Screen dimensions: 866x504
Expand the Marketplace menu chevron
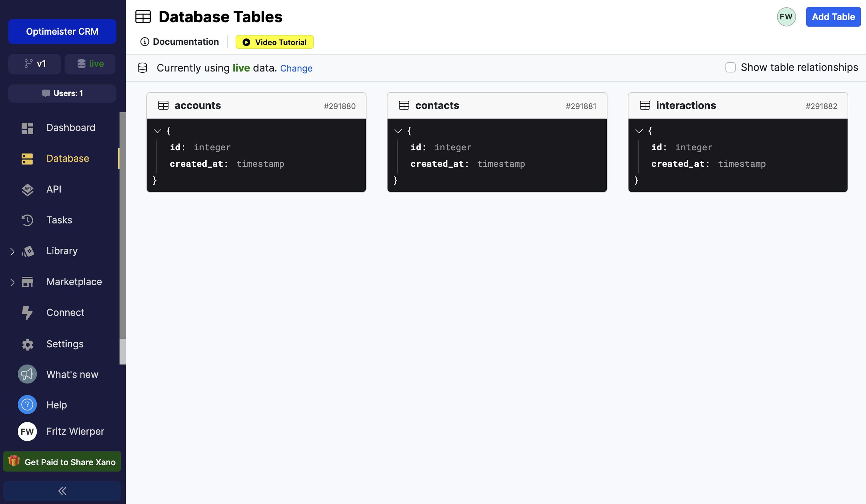tap(12, 282)
